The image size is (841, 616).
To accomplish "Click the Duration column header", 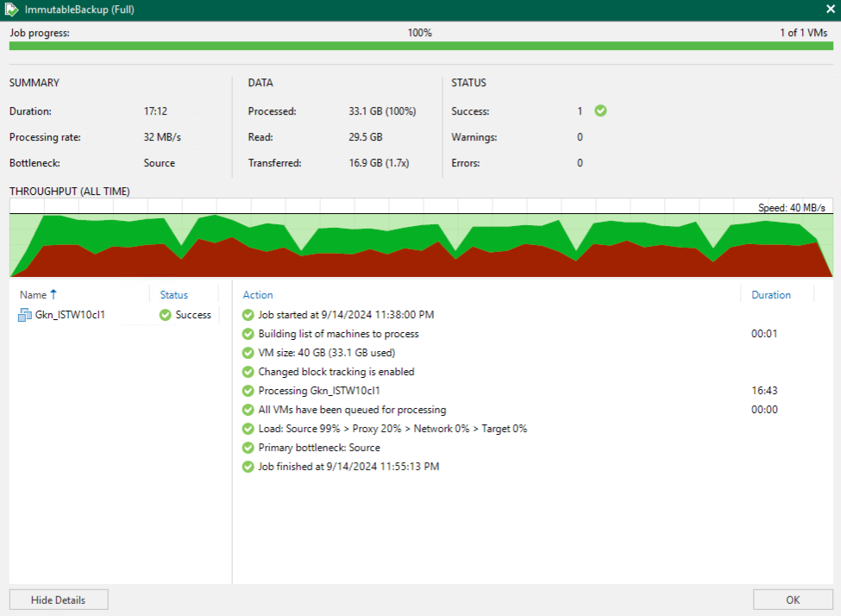I will (771, 295).
